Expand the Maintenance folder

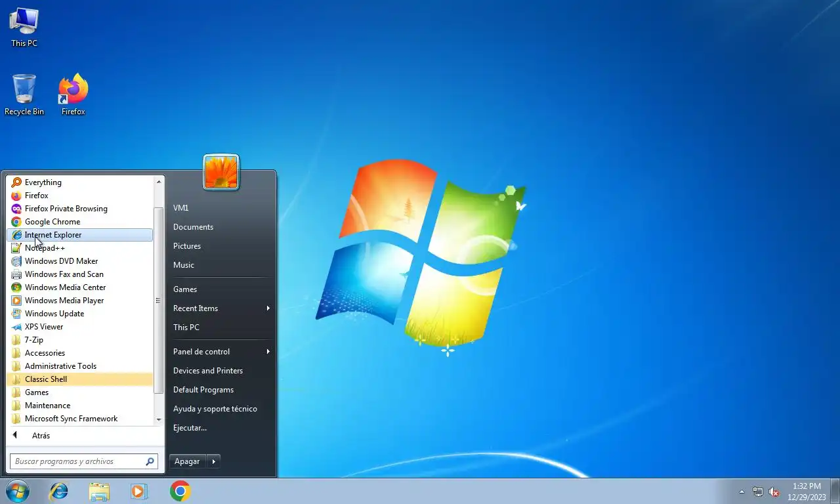(x=79, y=406)
